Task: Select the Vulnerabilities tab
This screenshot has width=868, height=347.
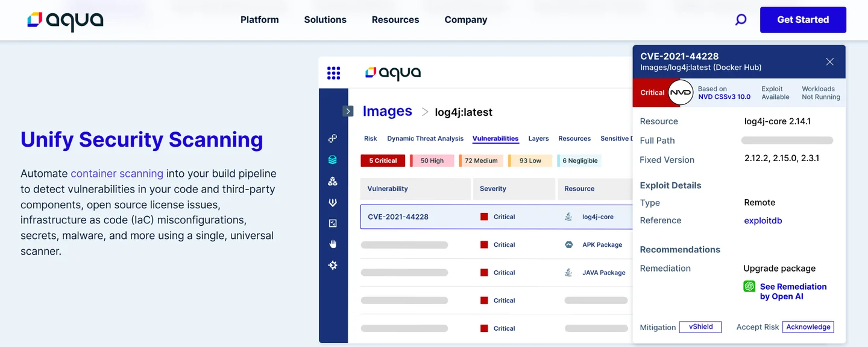Action: pyautogui.click(x=495, y=138)
